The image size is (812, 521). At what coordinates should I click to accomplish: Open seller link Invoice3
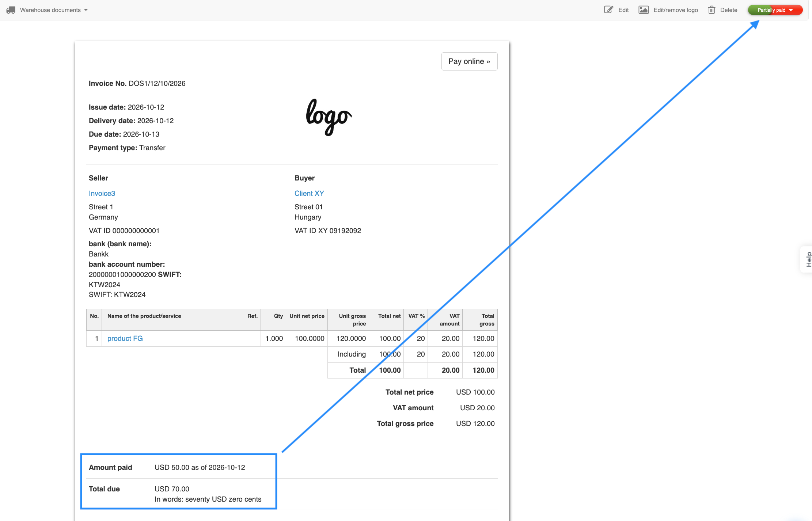[x=102, y=193]
